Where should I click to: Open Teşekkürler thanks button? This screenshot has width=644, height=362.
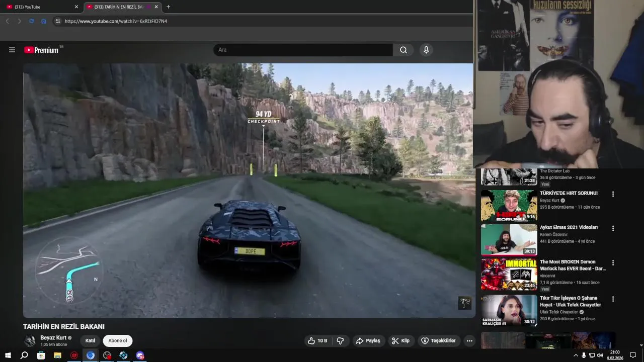[438, 341]
